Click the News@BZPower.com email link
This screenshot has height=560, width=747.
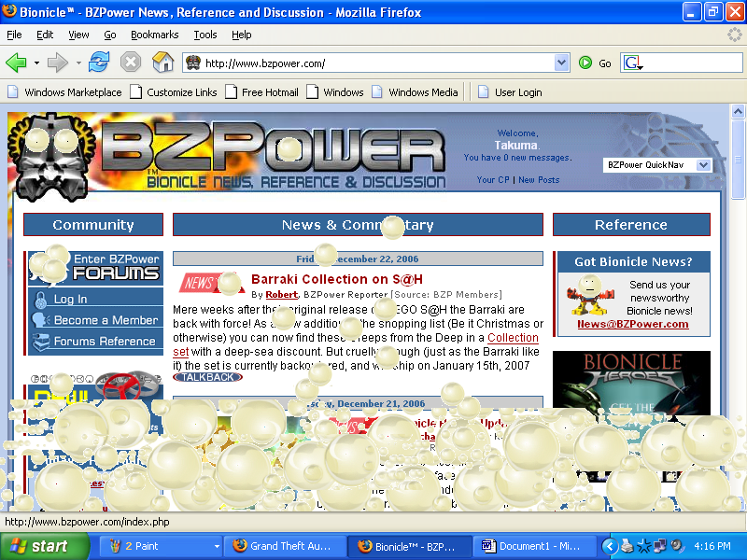[633, 324]
